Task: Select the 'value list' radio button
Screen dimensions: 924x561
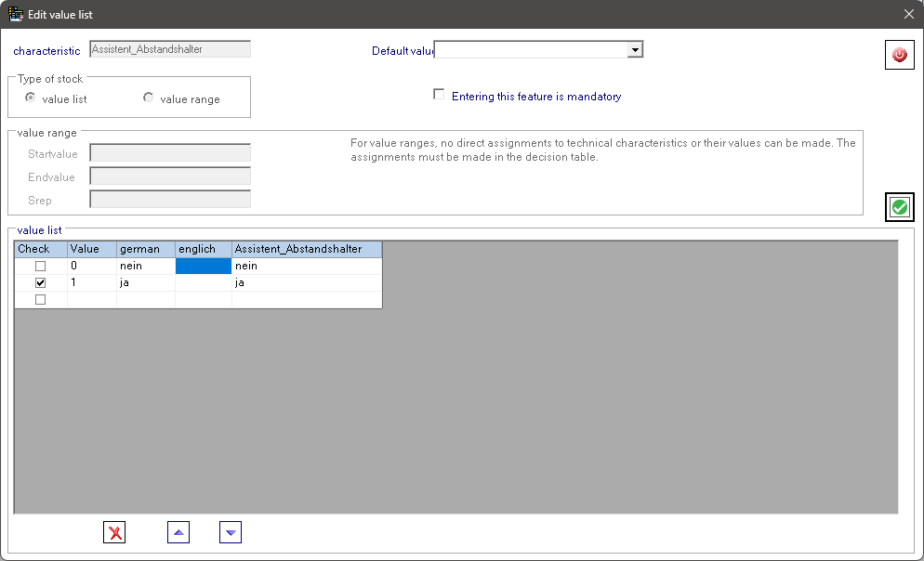Action: (x=30, y=97)
